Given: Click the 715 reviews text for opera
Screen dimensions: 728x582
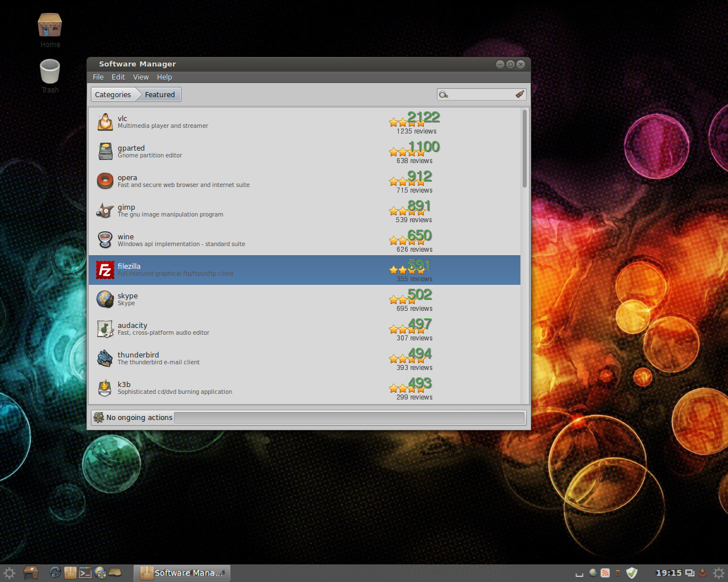Looking at the screenshot, I should [x=415, y=190].
